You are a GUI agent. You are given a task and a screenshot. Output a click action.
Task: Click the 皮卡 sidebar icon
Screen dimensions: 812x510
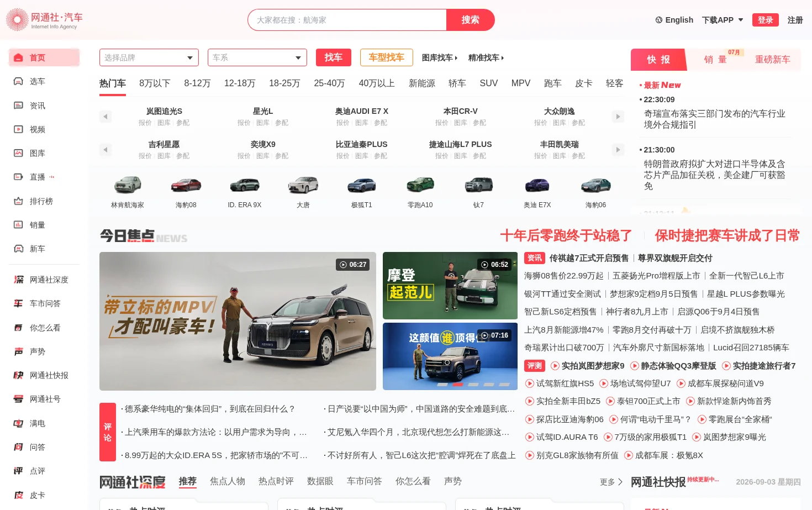click(x=18, y=495)
